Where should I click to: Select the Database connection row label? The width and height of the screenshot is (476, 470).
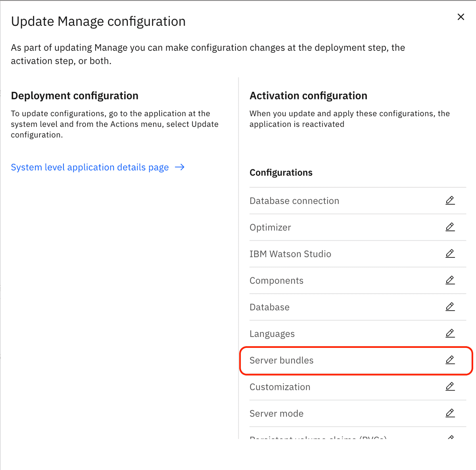[x=294, y=201]
